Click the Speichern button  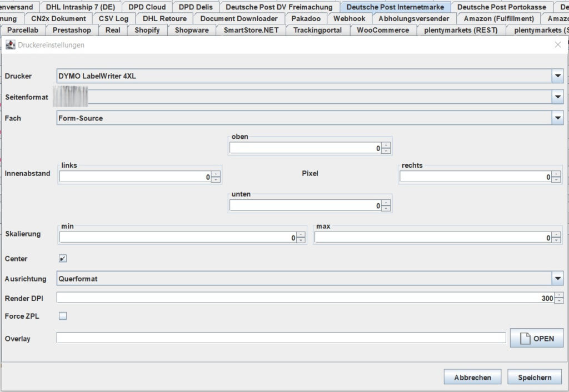coord(535,377)
